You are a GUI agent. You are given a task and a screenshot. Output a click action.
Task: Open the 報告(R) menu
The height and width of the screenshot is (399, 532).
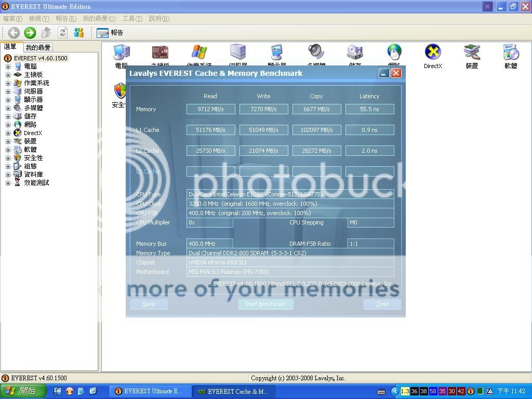(66, 19)
